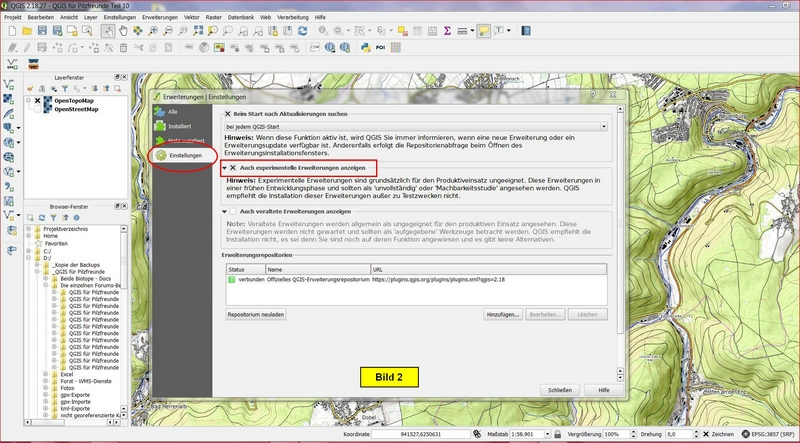
Task: Click the Zoom In magnifier icon
Action: [x=152, y=31]
